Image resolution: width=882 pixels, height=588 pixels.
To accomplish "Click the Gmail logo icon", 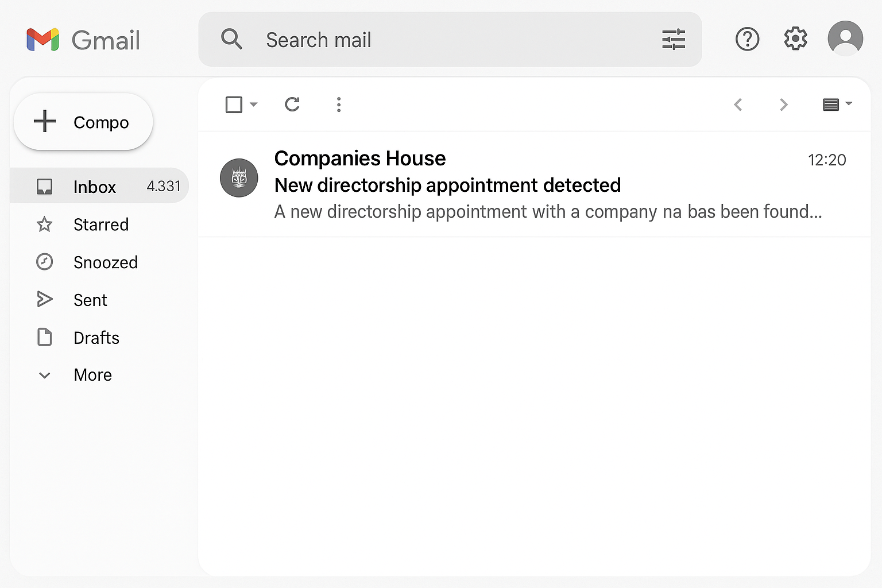I will click(43, 40).
